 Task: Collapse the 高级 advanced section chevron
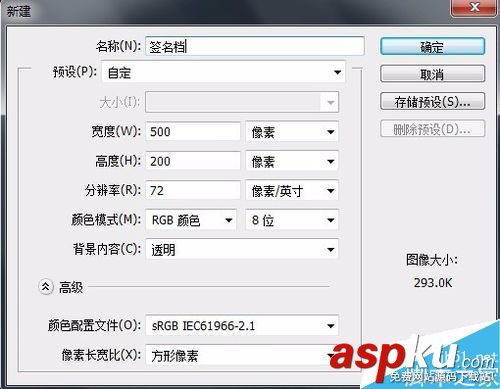pos(46,287)
